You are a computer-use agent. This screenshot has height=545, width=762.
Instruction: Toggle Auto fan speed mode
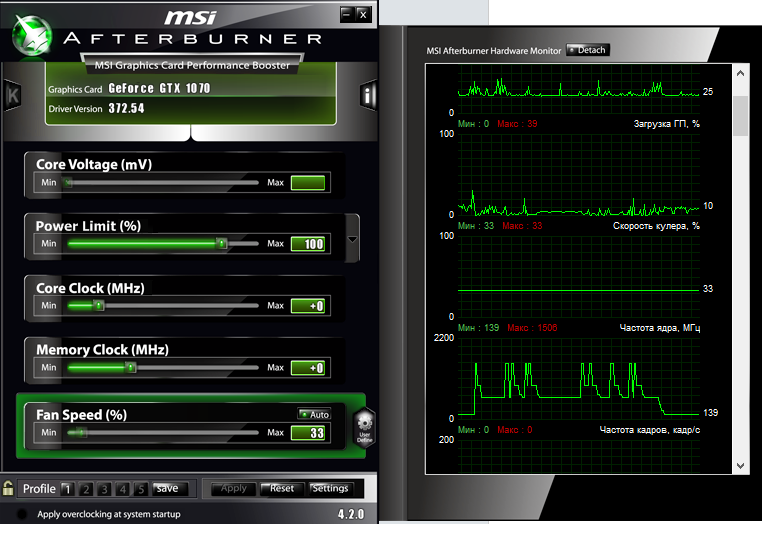pyautogui.click(x=314, y=414)
